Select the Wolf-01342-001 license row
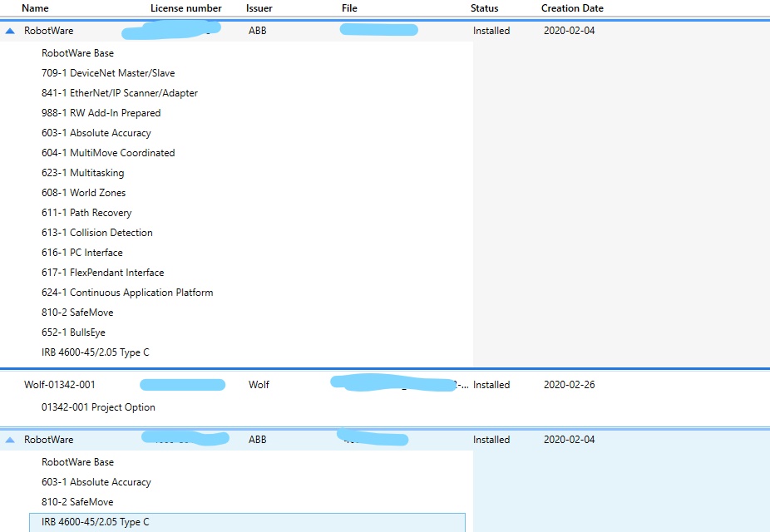The height and width of the screenshot is (532, 770). (x=66, y=385)
